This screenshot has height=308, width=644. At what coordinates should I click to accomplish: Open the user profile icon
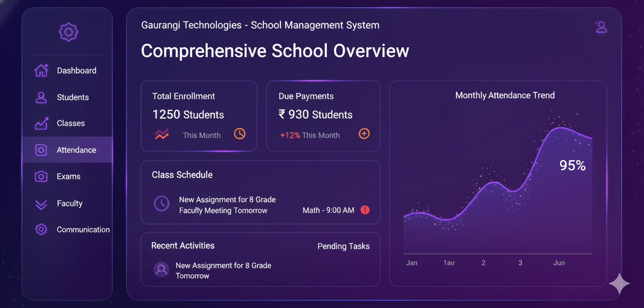[x=601, y=27]
